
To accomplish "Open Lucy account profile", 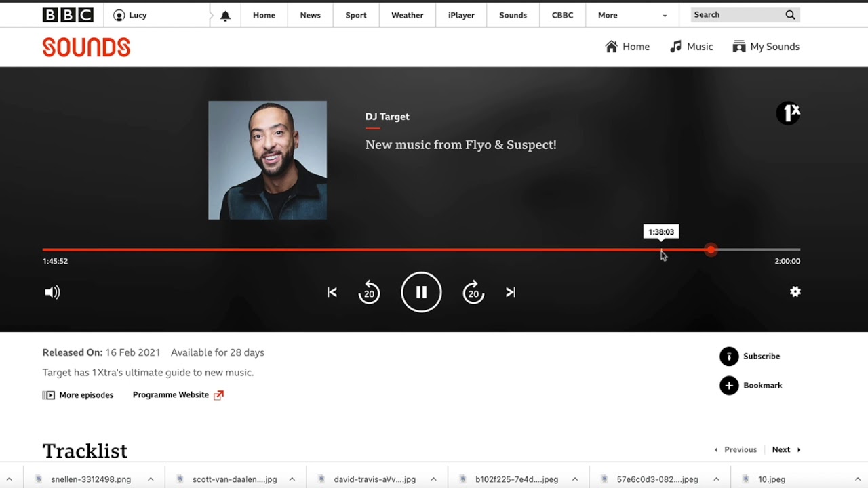I will 130,15.
